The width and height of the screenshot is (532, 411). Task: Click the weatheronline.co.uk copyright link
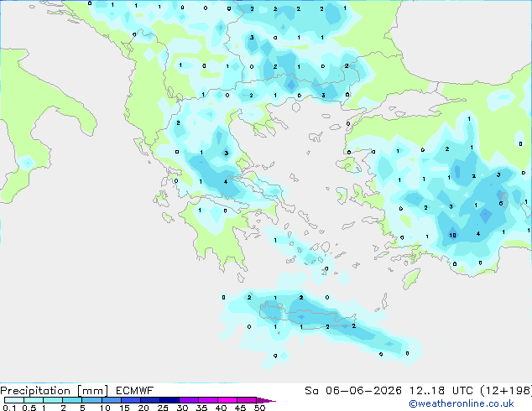(x=462, y=403)
